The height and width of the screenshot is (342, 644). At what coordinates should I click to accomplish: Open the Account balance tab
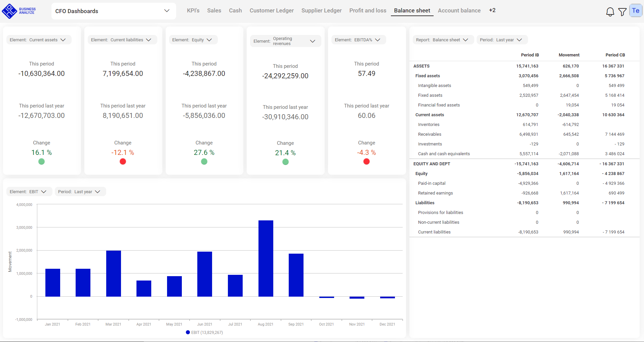pyautogui.click(x=459, y=10)
